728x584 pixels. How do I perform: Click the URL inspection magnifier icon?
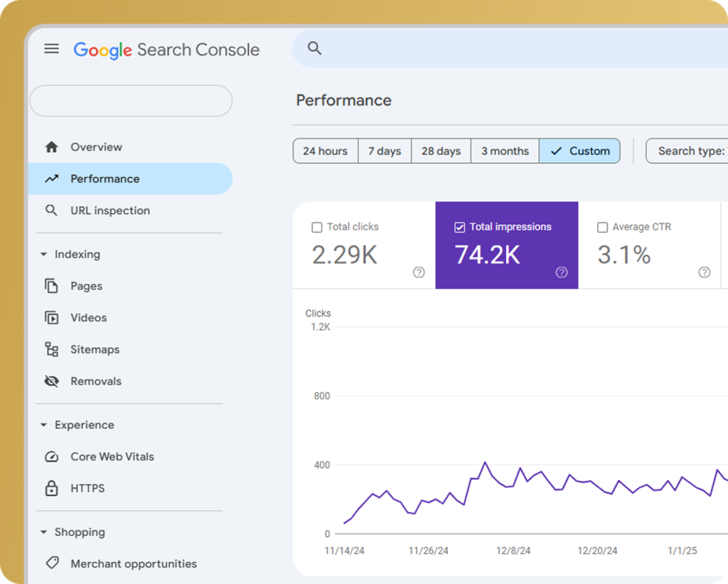click(51, 211)
